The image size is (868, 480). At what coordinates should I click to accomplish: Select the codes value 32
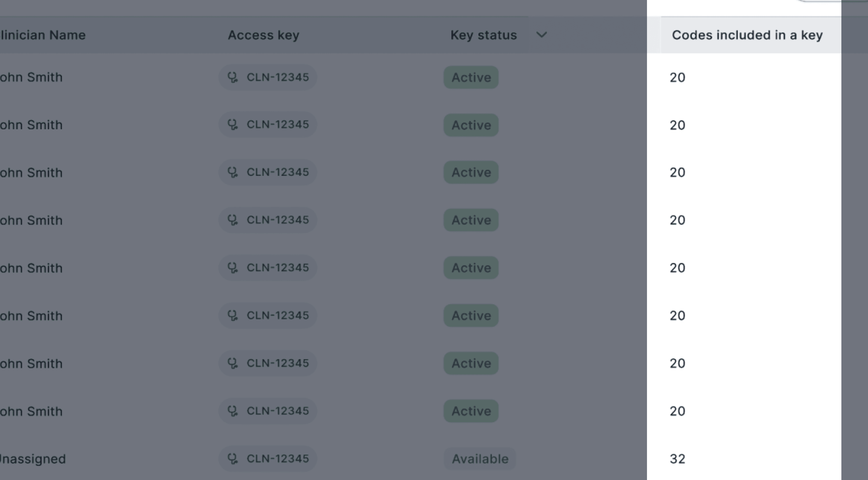[x=677, y=459]
